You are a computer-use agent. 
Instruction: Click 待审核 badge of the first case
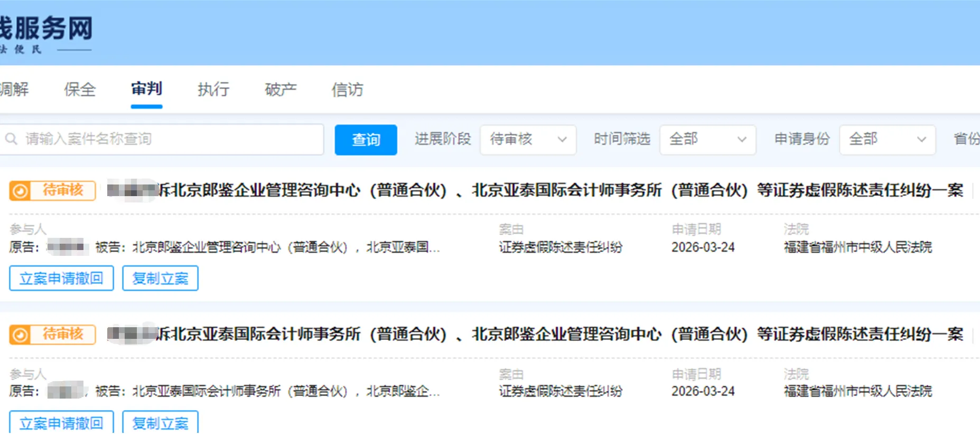pyautogui.click(x=52, y=191)
